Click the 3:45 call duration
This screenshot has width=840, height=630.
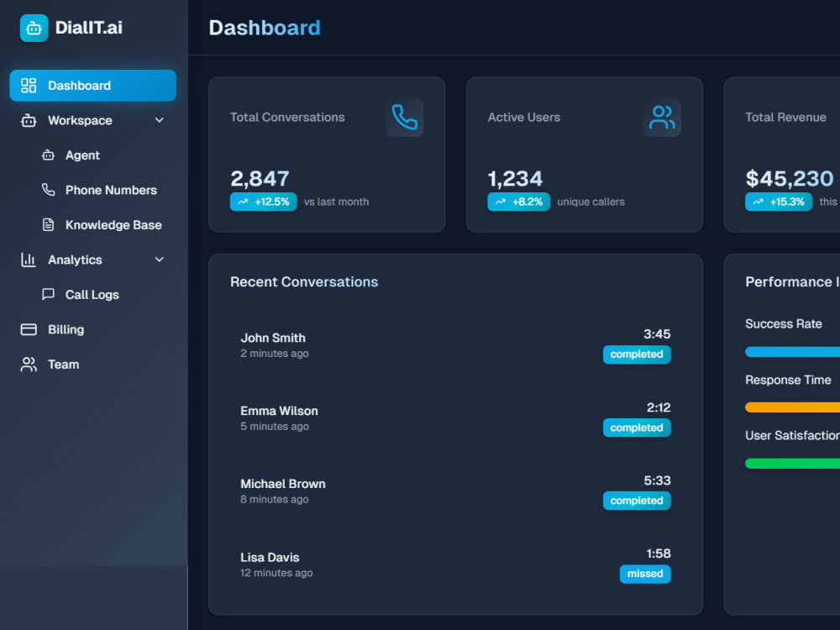tap(658, 334)
